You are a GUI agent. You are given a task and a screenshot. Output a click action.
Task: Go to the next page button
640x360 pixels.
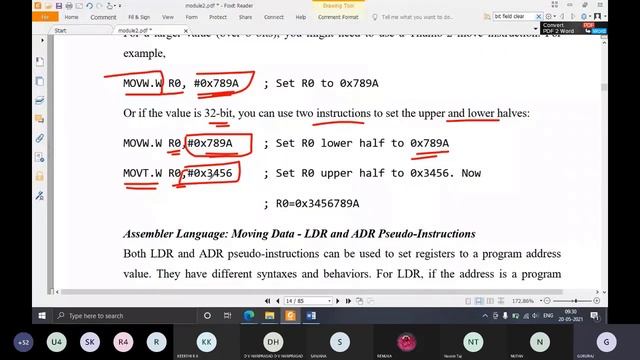point(338,301)
